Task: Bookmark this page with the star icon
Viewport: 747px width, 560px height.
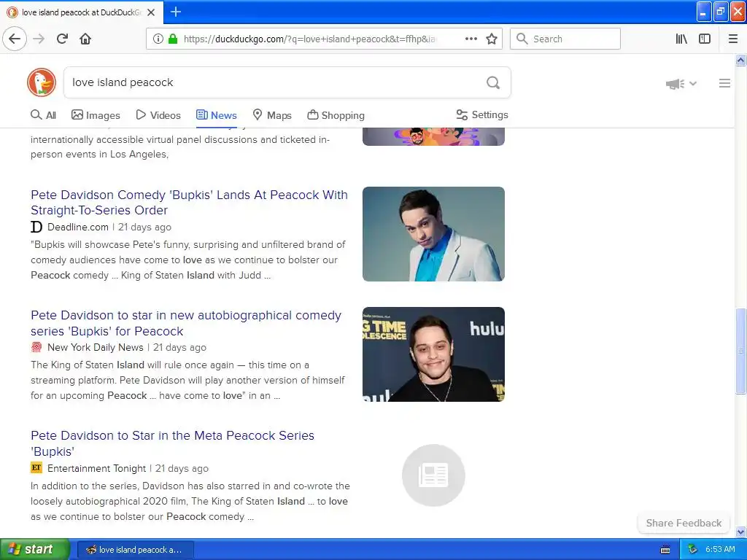Action: [x=492, y=39]
